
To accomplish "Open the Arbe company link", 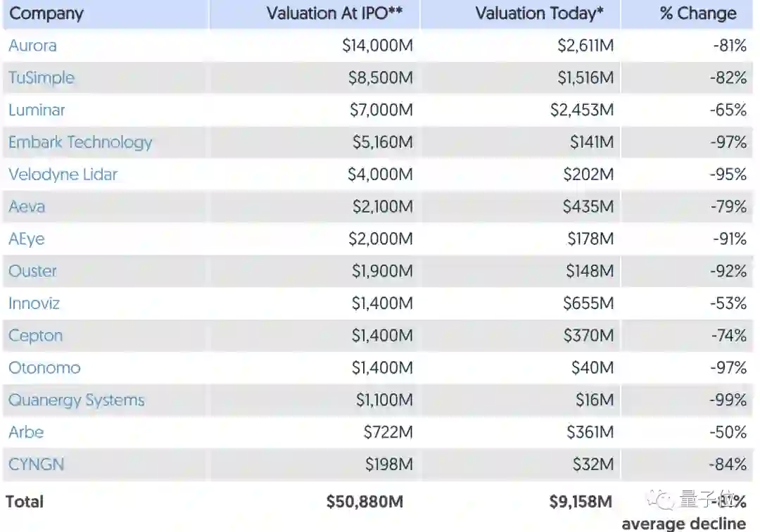I will (26, 432).
